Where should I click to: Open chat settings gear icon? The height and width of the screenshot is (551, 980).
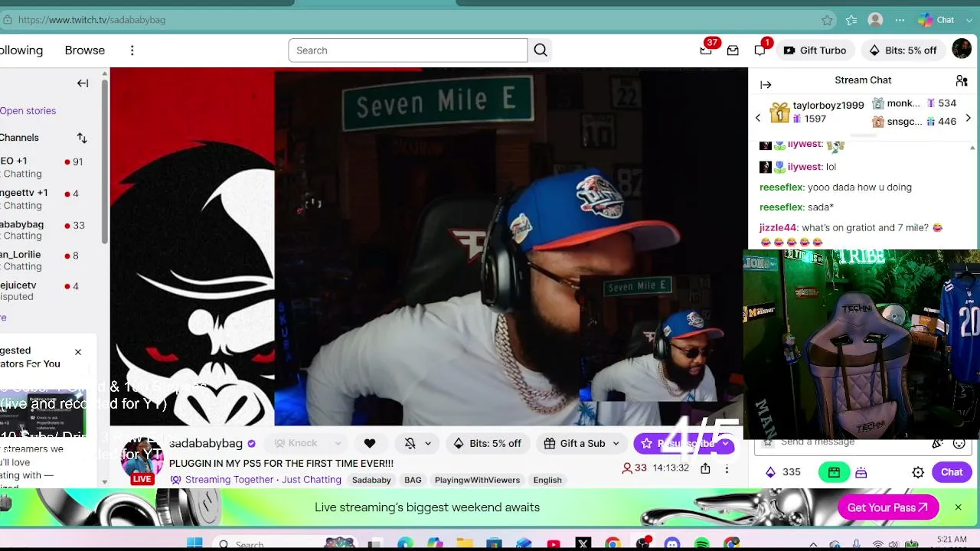918,472
